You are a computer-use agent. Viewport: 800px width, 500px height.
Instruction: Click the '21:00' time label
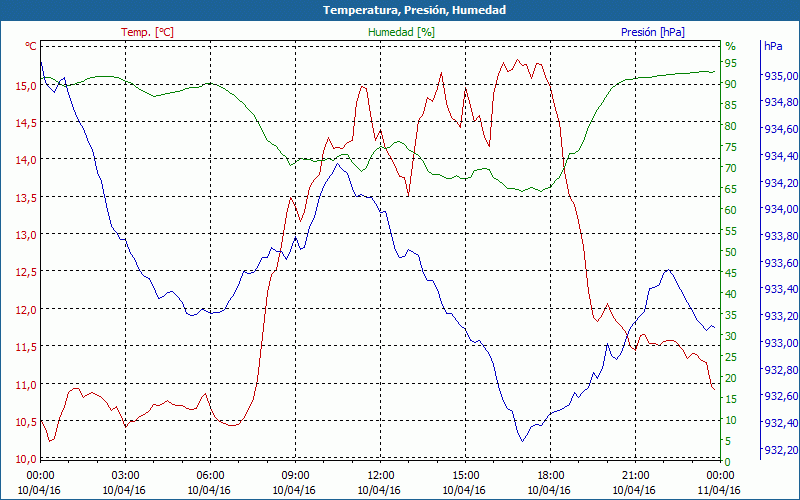[635, 476]
